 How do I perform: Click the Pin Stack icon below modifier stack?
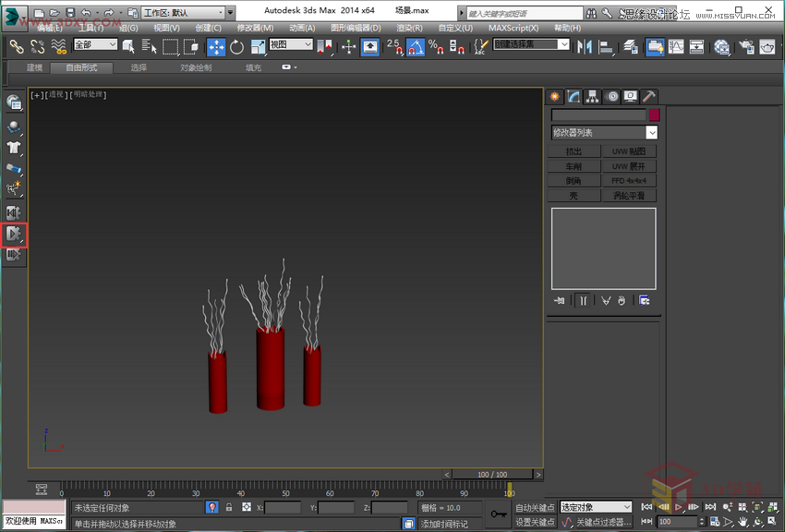tap(560, 300)
